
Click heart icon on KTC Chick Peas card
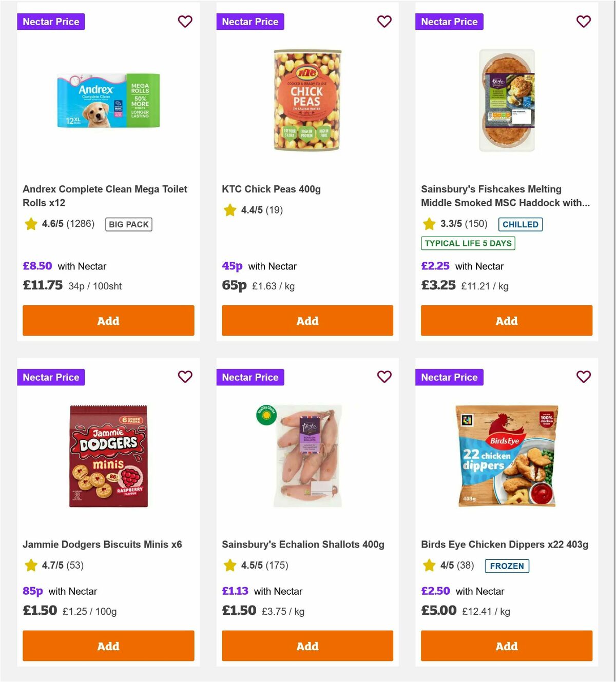[x=384, y=22]
